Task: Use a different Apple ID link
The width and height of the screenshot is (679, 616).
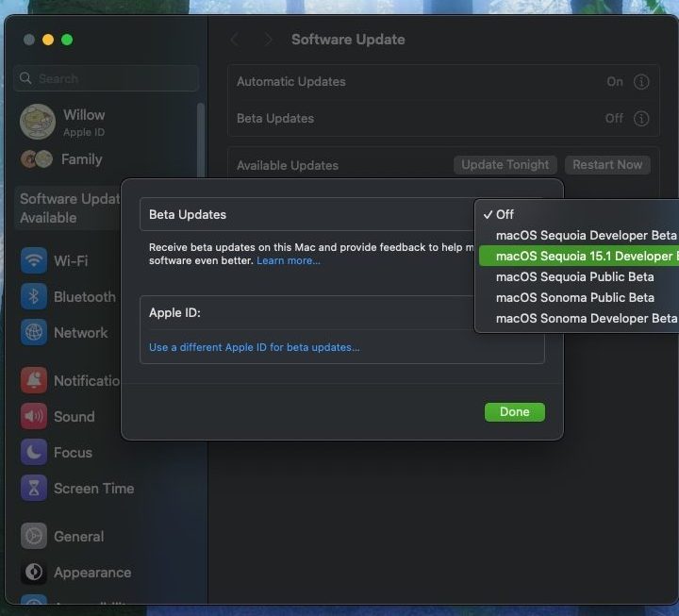Action: (x=255, y=347)
